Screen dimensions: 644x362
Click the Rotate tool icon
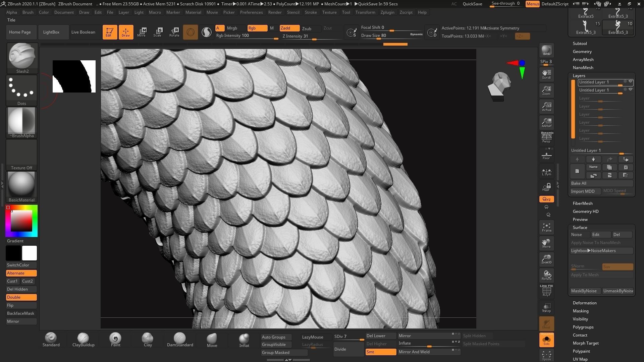click(x=174, y=32)
